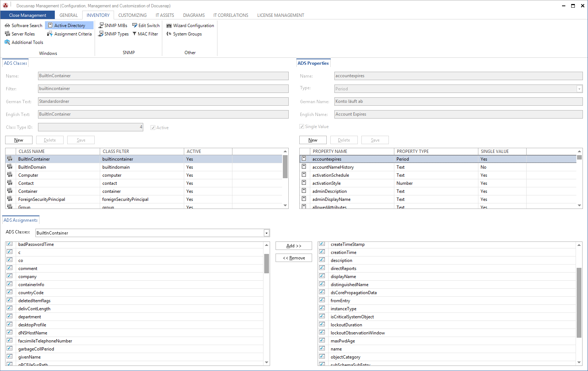588x371 pixels.
Task: Select the 'lockoutObservationWindow' row
Action: [x=447, y=333]
